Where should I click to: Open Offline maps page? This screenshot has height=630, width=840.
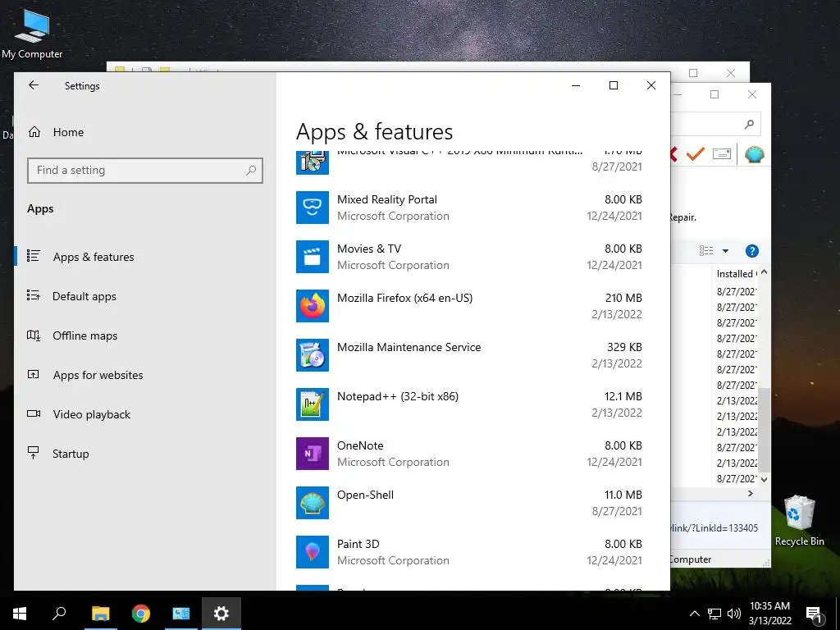[x=84, y=336]
